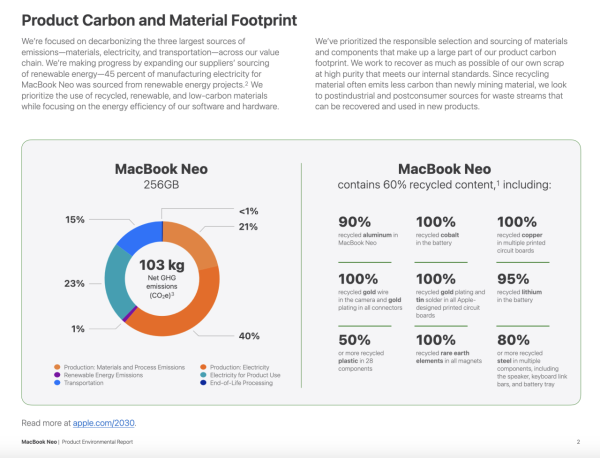Click the 23% chart label
This screenshot has height=458, width=600.
pyautogui.click(x=73, y=283)
